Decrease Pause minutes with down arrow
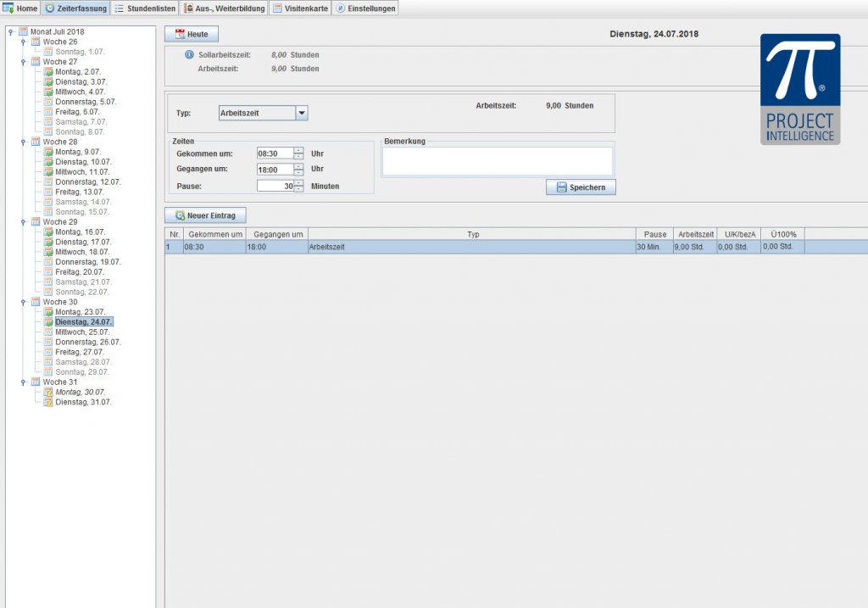Screen dimensions: 868x608 coord(298,189)
